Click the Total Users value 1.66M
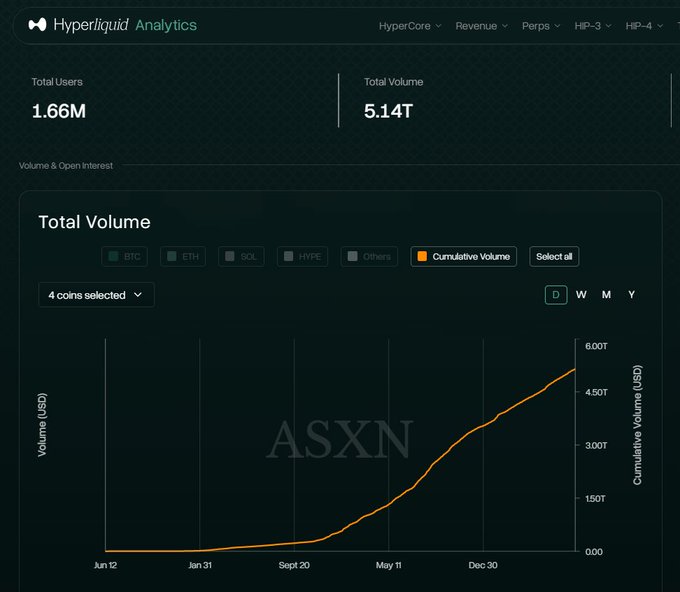The height and width of the screenshot is (592, 680). click(59, 111)
